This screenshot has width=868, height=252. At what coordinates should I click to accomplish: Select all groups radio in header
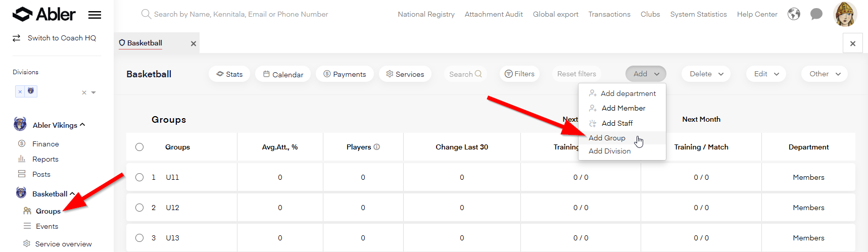139,147
